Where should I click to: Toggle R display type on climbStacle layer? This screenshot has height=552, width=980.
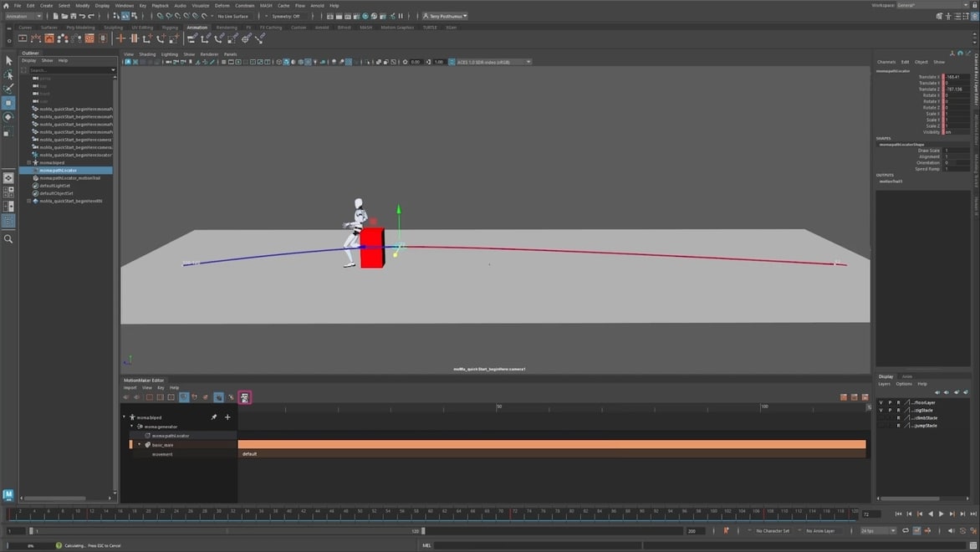point(899,417)
